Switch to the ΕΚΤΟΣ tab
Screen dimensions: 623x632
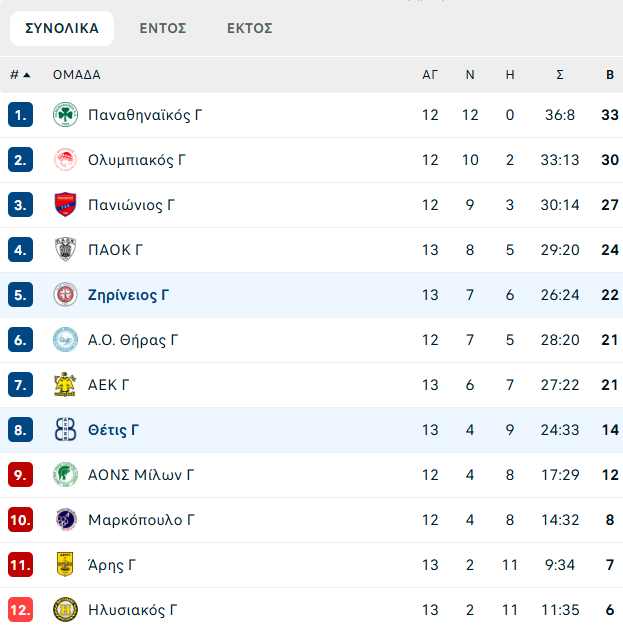click(x=250, y=28)
